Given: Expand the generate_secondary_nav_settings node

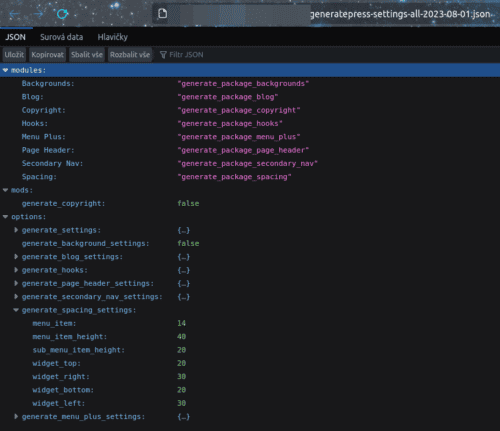Looking at the screenshot, I should click(16, 297).
